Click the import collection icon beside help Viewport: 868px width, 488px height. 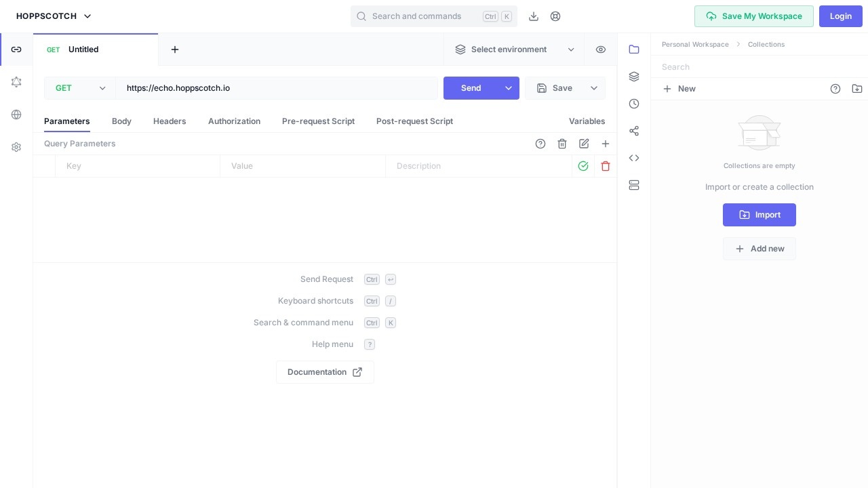coord(857,89)
